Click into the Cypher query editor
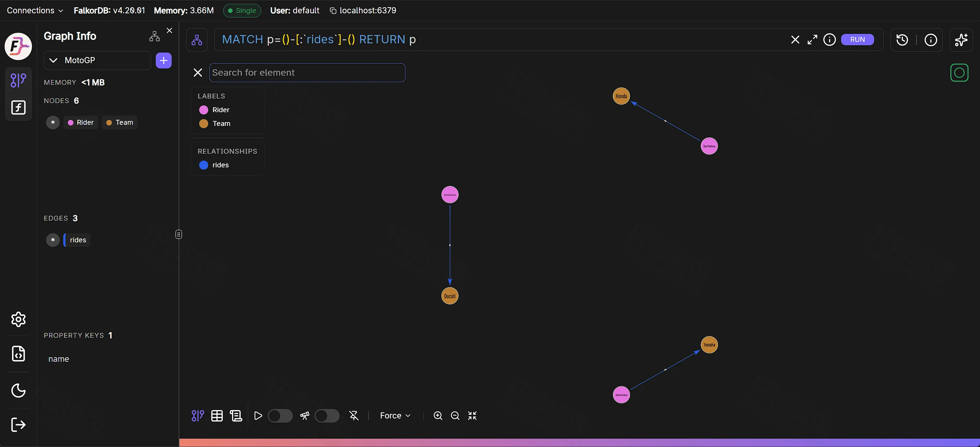This screenshot has width=980, height=447. [x=503, y=40]
